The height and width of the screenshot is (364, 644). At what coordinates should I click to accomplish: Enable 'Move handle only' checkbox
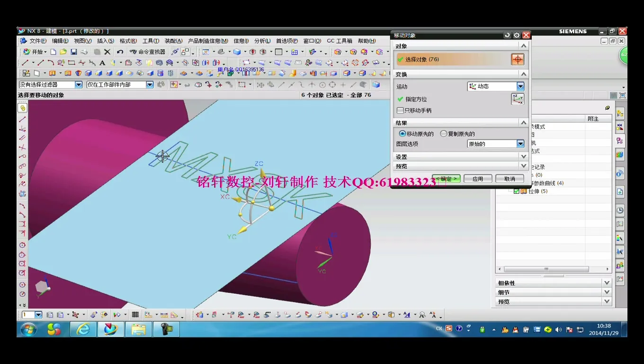(401, 110)
